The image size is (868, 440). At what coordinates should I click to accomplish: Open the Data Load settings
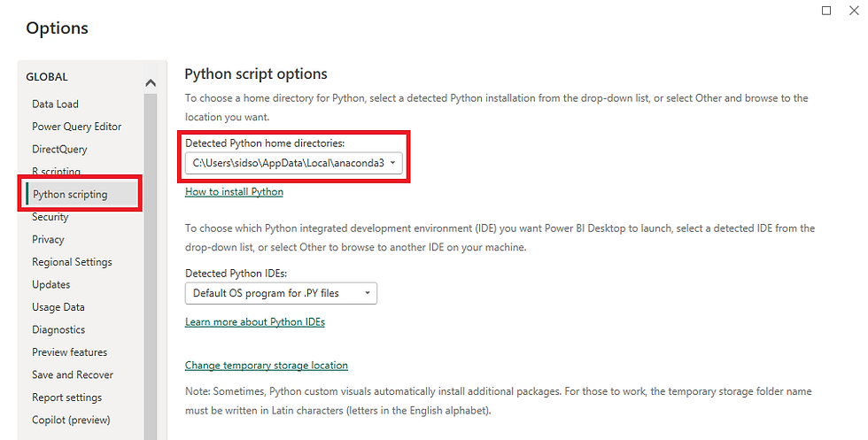[55, 104]
